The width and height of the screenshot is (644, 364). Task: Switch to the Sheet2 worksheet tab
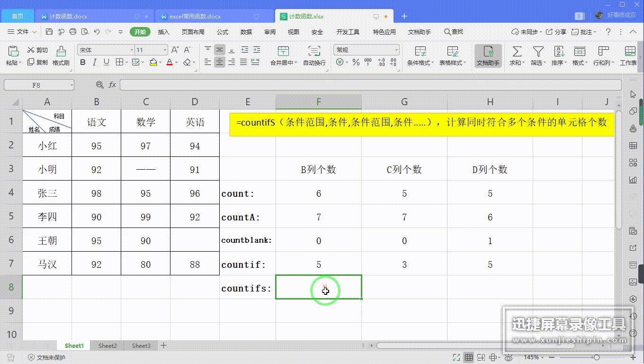tap(107, 346)
